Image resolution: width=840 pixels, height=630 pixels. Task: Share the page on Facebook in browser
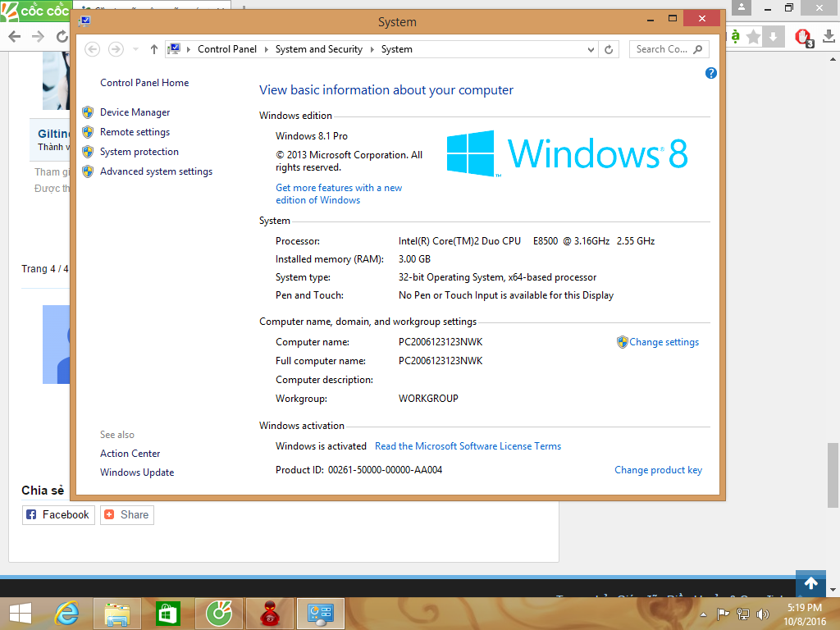point(58,515)
